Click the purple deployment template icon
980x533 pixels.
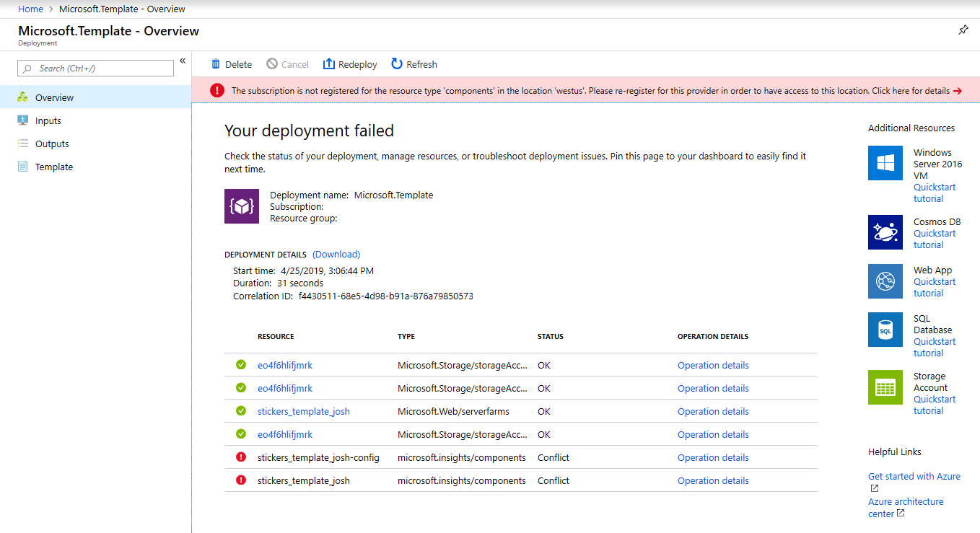tap(242, 206)
